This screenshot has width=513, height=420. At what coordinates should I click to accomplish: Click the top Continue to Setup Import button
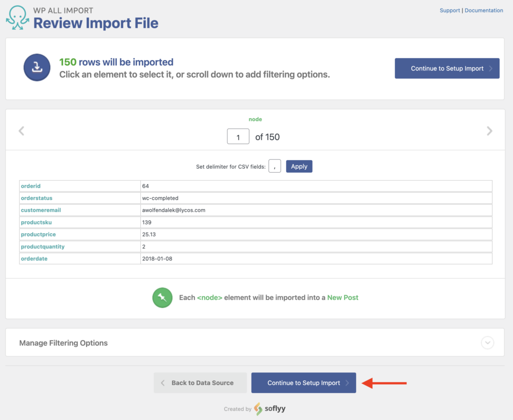(447, 68)
